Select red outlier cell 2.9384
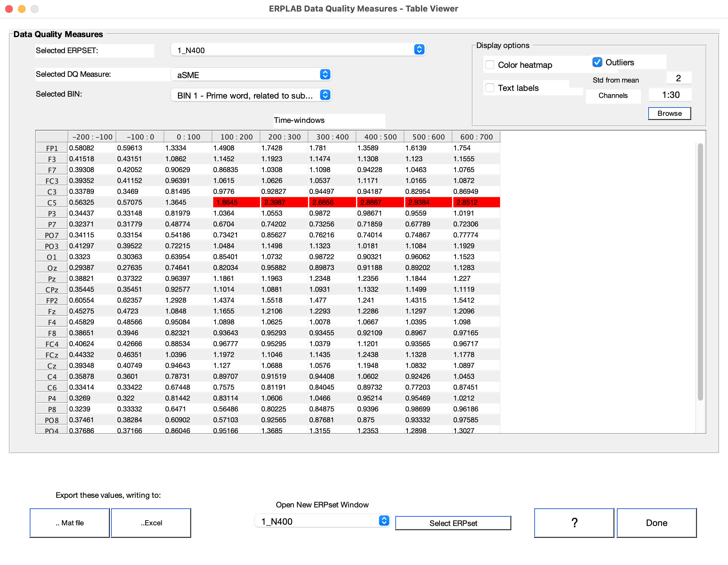The height and width of the screenshot is (565, 728). [428, 202]
